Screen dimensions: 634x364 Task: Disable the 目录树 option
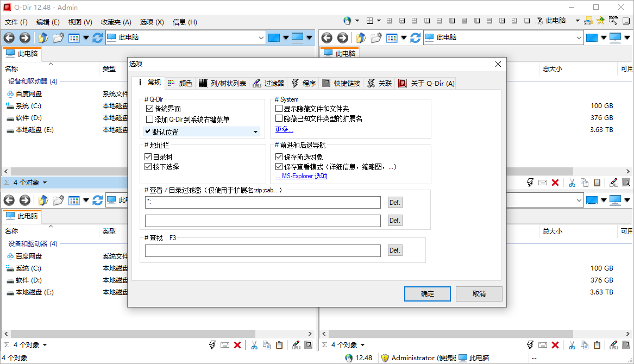tap(148, 157)
